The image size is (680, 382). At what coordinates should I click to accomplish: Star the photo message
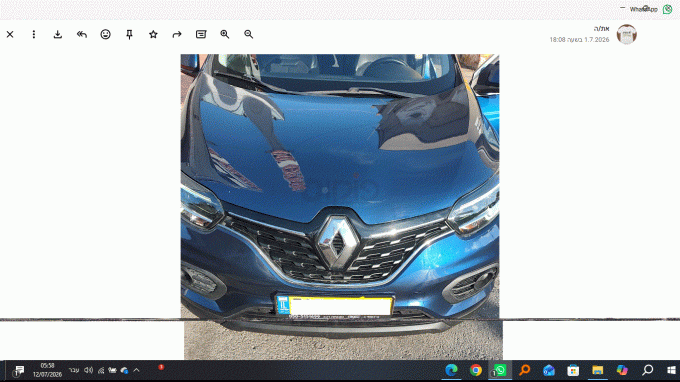(x=153, y=34)
